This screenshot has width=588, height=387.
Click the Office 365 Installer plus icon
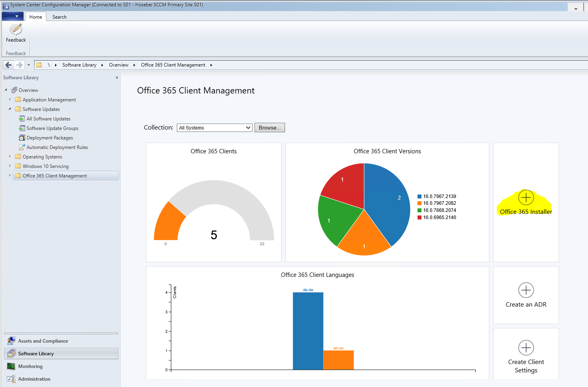[526, 197]
